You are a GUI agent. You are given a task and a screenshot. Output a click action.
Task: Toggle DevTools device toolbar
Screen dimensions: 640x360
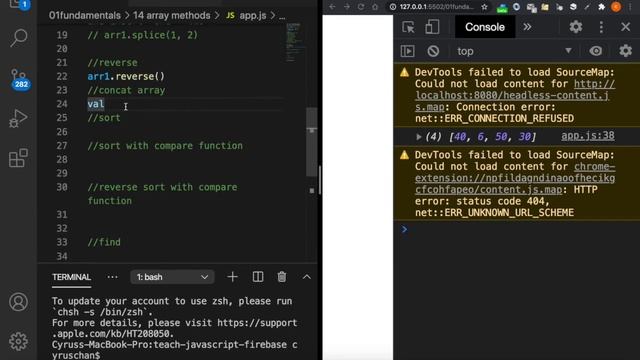pyautogui.click(x=432, y=27)
